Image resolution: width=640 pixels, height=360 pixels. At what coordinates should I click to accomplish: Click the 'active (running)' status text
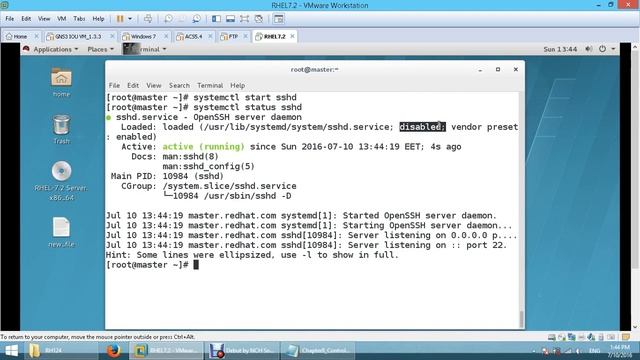pos(203,147)
